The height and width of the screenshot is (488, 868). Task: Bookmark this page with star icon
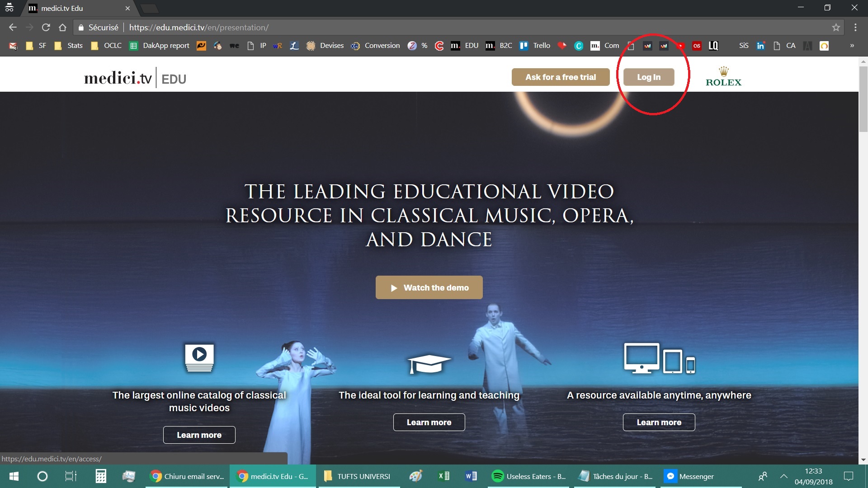point(836,28)
